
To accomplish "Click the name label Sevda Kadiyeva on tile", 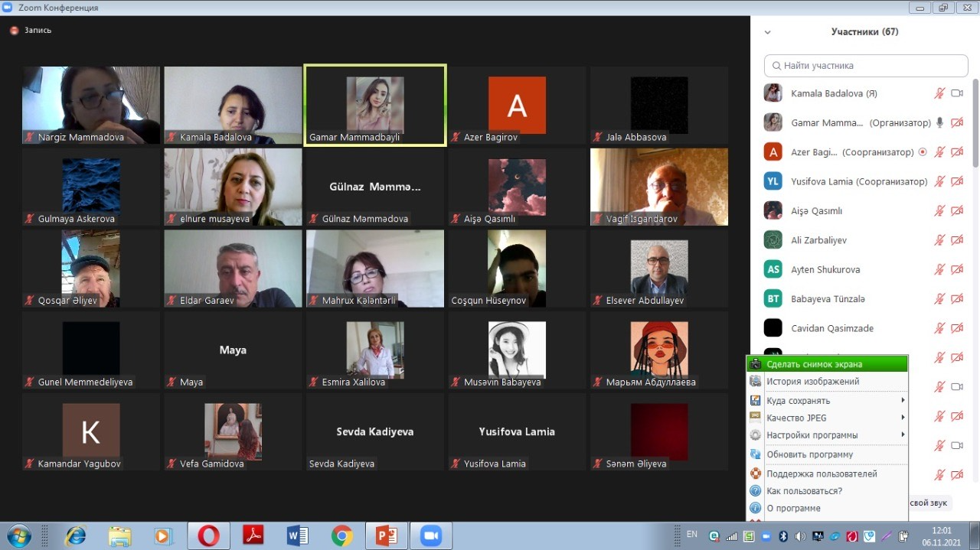I will point(341,464).
